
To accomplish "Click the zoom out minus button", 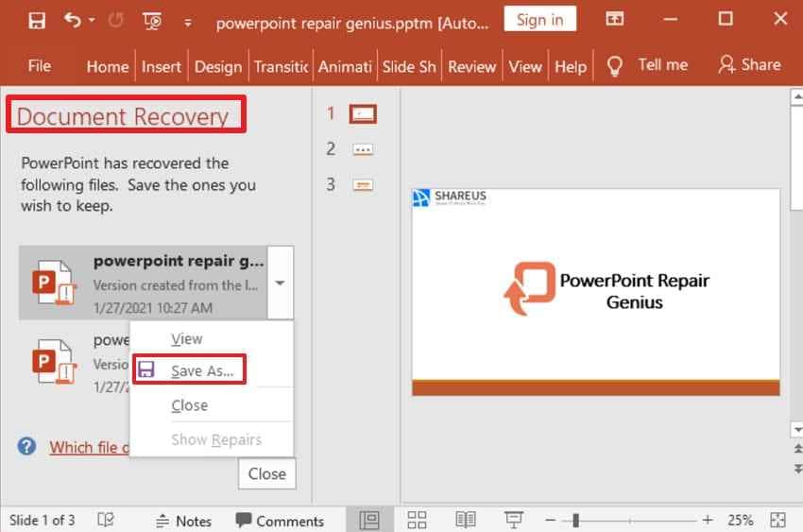I will click(x=551, y=521).
